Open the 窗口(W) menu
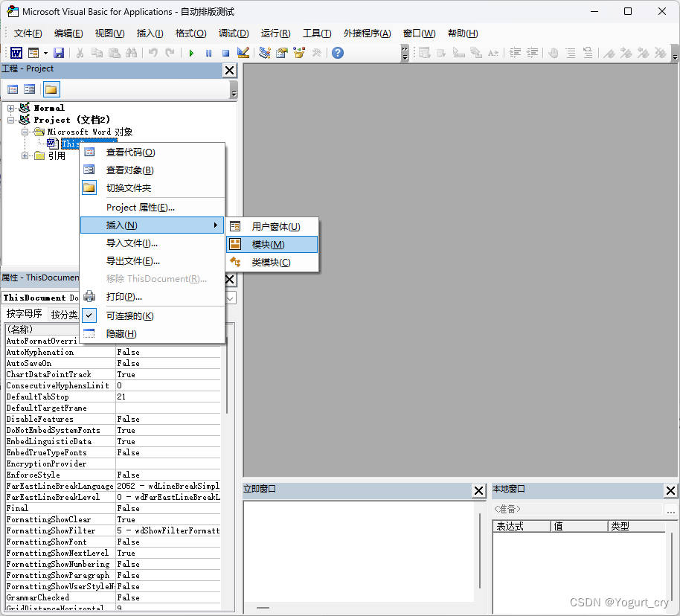Image resolution: width=680 pixels, height=616 pixels. tap(419, 33)
